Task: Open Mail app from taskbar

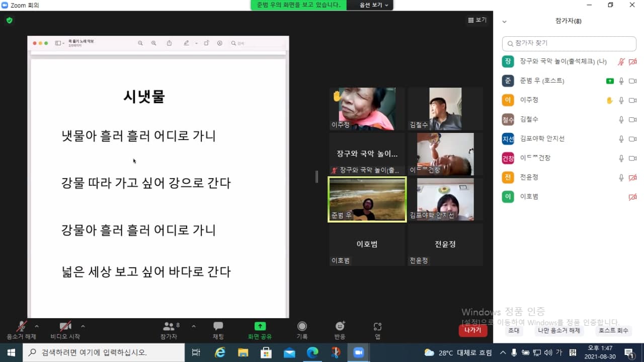Action: 289,352
